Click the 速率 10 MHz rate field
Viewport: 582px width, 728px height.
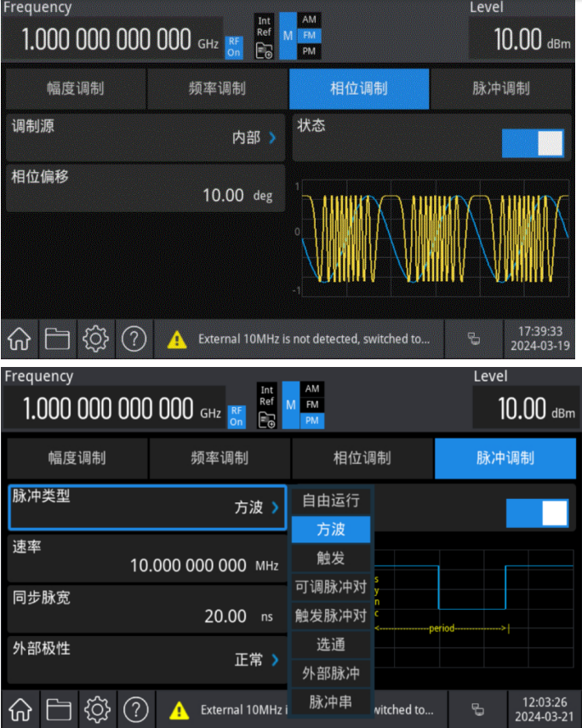145,557
